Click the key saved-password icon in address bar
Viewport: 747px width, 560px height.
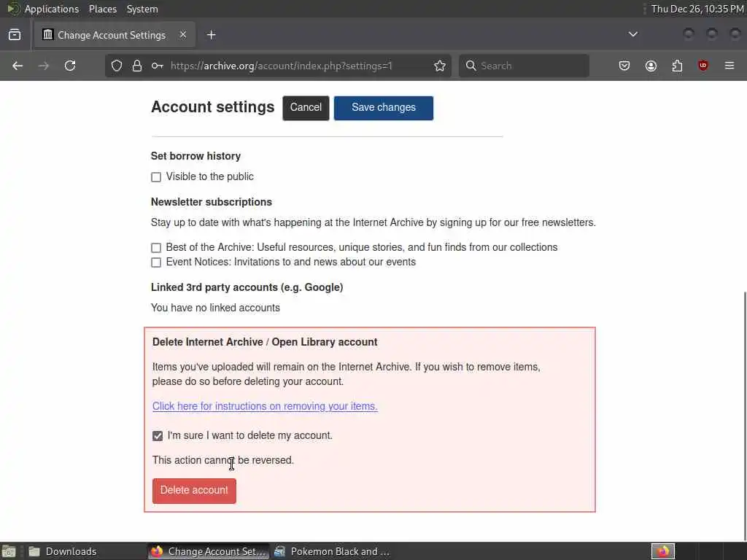pyautogui.click(x=158, y=66)
